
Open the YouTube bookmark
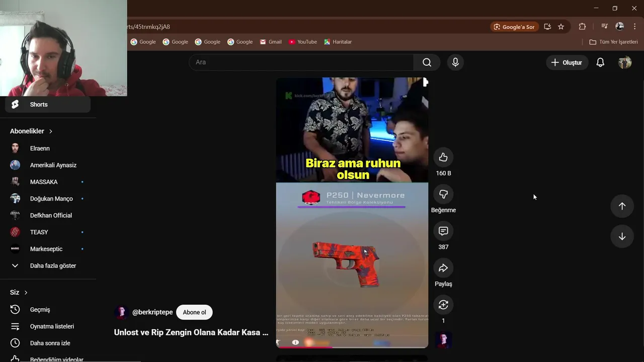pos(303,42)
